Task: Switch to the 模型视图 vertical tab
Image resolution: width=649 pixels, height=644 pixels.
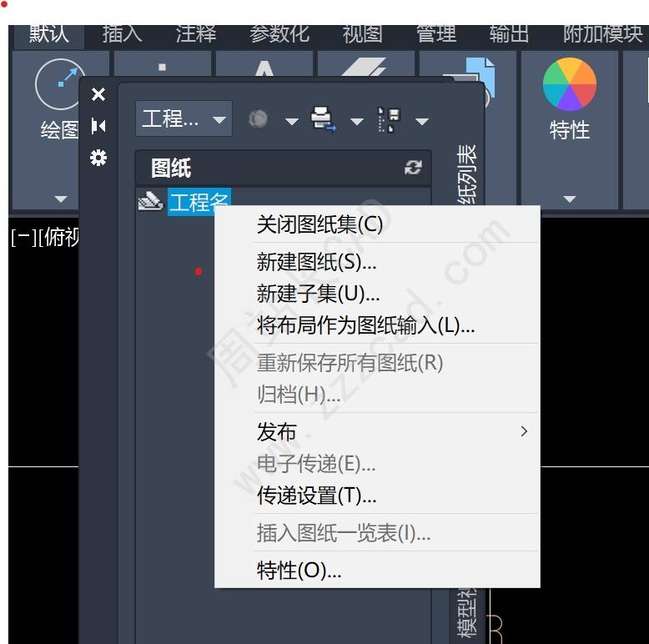Action: (467, 614)
